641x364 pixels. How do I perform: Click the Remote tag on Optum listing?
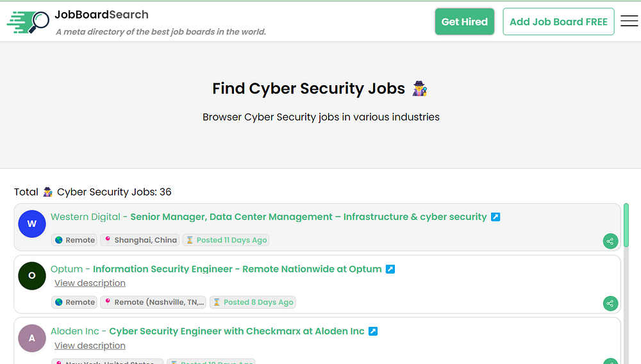tap(75, 302)
